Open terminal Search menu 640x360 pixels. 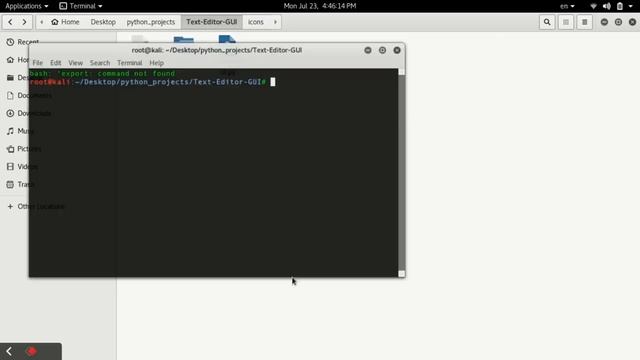click(x=100, y=63)
